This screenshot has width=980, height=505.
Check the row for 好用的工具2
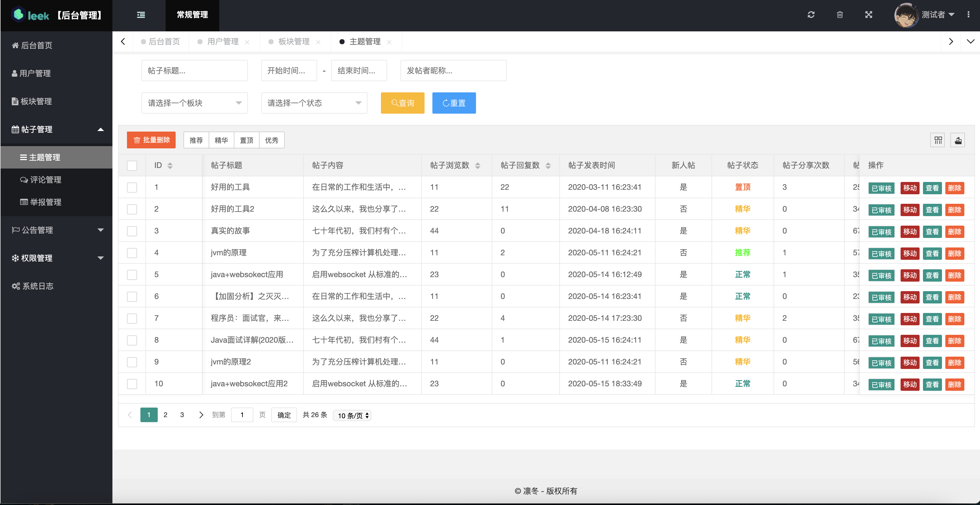point(132,209)
